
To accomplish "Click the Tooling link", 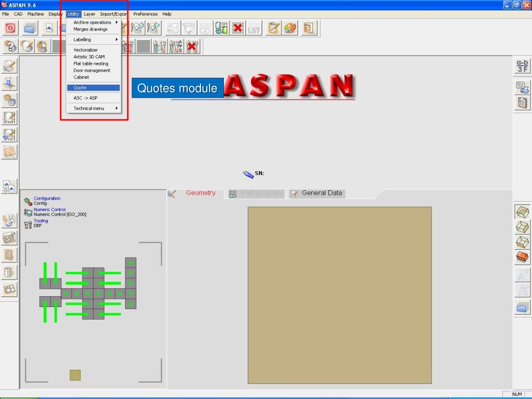I will (x=41, y=221).
